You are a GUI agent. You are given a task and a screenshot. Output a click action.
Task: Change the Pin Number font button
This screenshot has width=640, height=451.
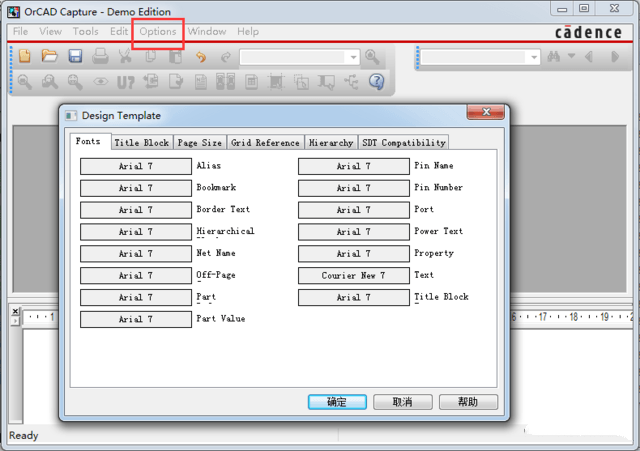click(x=354, y=188)
